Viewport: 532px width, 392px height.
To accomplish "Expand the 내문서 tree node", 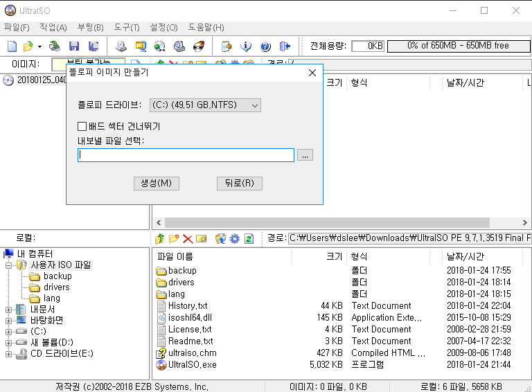I will (9, 310).
